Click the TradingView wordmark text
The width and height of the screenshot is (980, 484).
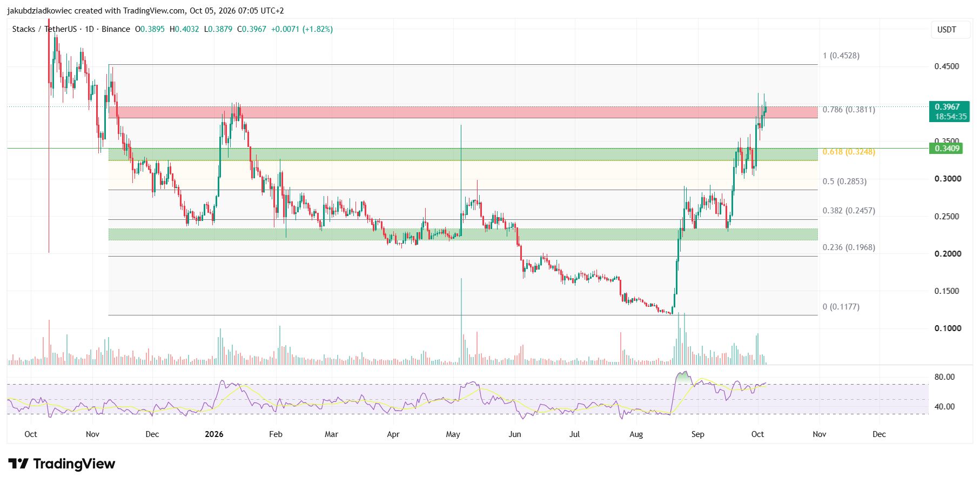point(74,463)
